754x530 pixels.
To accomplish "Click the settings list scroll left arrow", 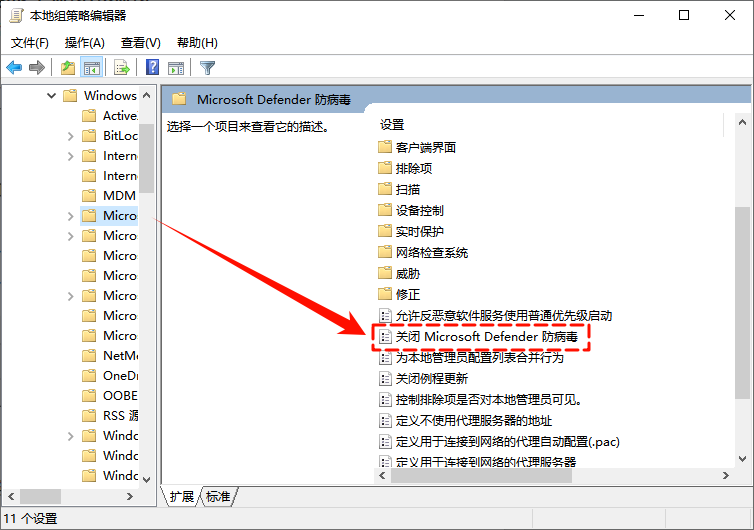I will tap(382, 476).
